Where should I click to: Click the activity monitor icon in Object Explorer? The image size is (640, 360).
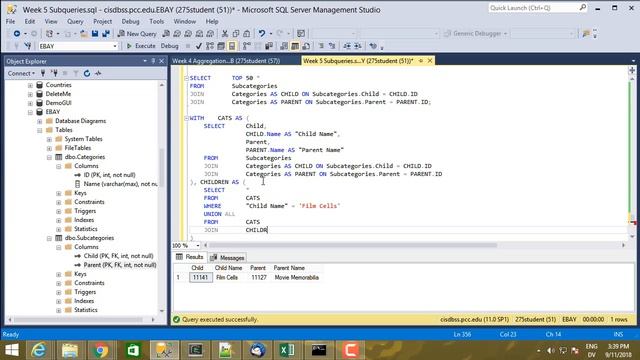pyautogui.click(x=98, y=73)
